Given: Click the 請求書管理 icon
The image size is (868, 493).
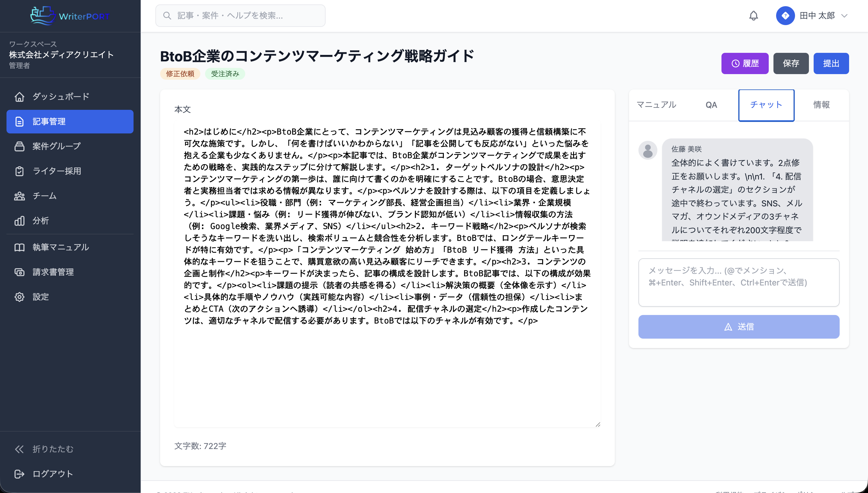Looking at the screenshot, I should click(x=20, y=272).
